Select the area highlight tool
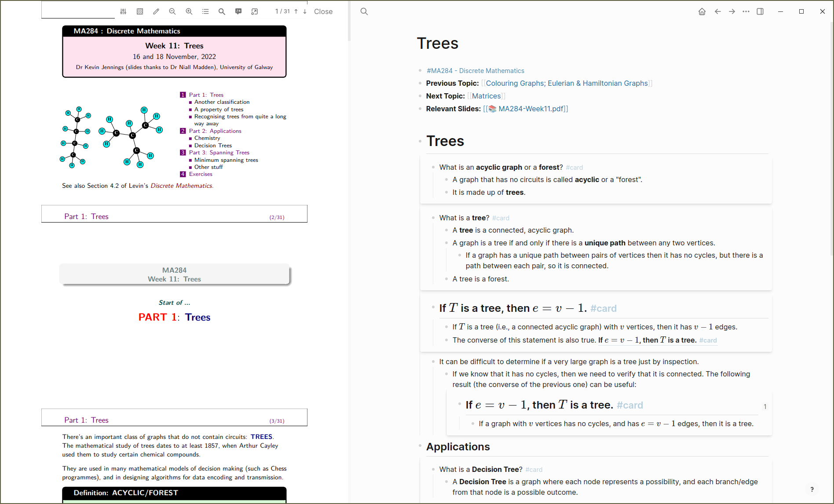 point(140,11)
